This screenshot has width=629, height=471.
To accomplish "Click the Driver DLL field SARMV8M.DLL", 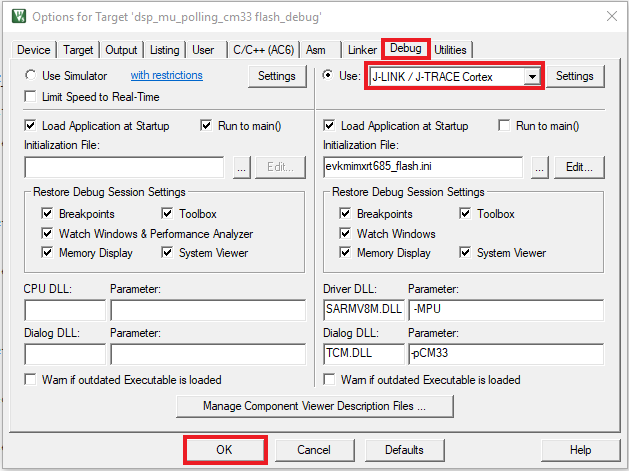I will (362, 310).
